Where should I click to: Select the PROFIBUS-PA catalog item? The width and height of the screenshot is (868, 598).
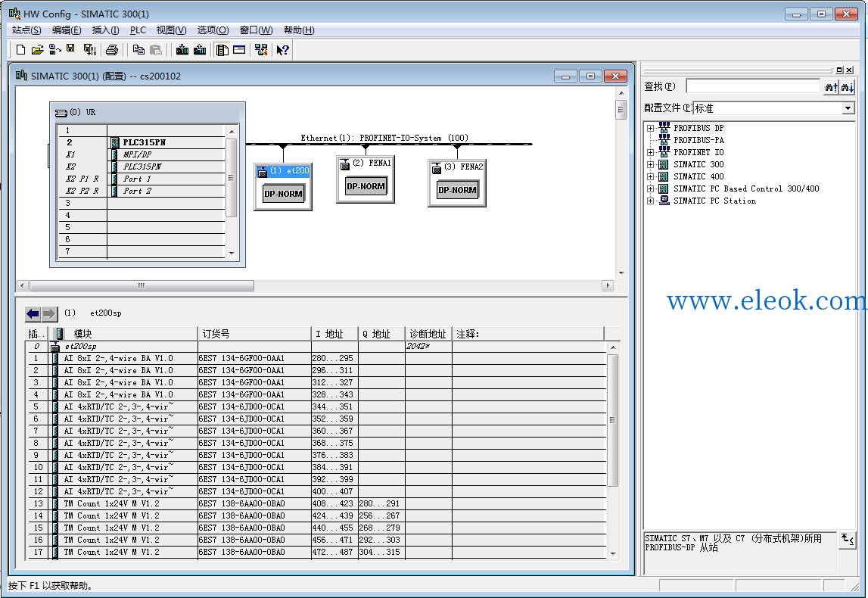(x=698, y=141)
